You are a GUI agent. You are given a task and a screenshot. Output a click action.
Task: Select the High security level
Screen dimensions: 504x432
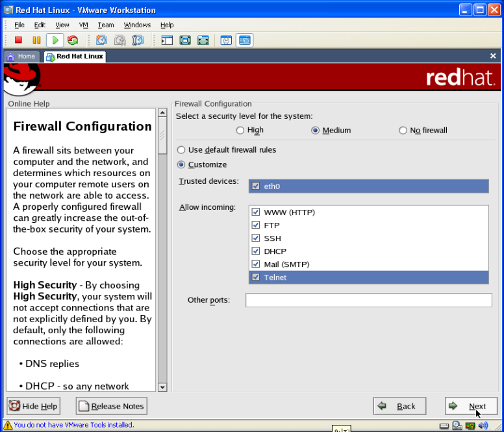[240, 131]
